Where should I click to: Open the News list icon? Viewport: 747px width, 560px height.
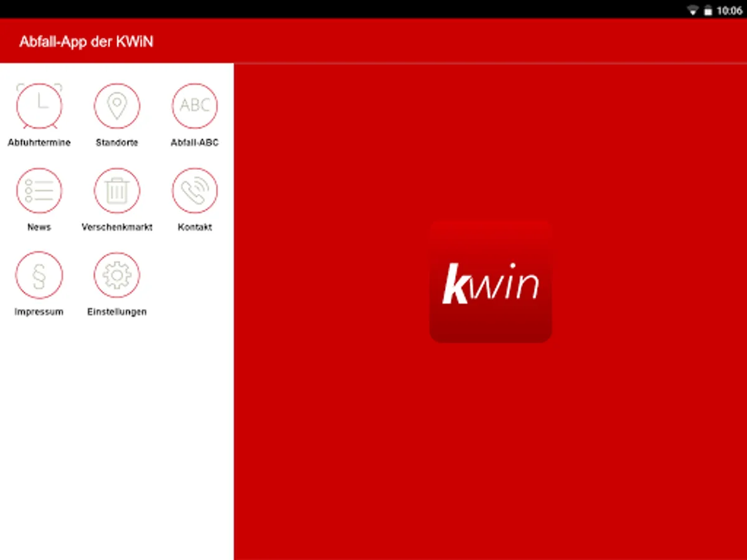coord(39,190)
